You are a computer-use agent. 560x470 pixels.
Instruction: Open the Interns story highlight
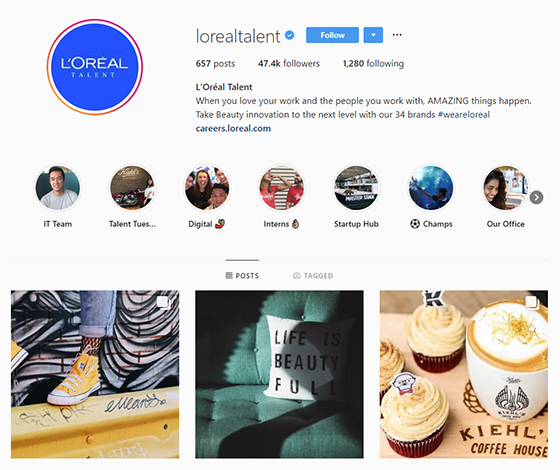(x=281, y=188)
